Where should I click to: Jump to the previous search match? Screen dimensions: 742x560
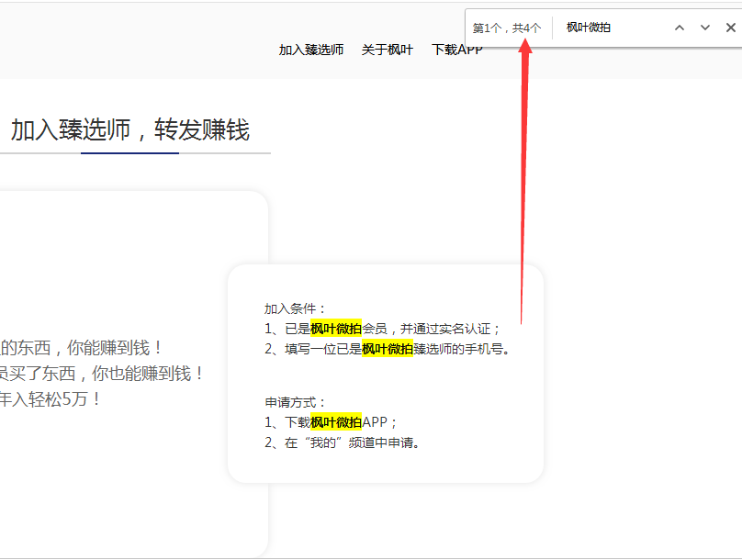click(x=680, y=27)
